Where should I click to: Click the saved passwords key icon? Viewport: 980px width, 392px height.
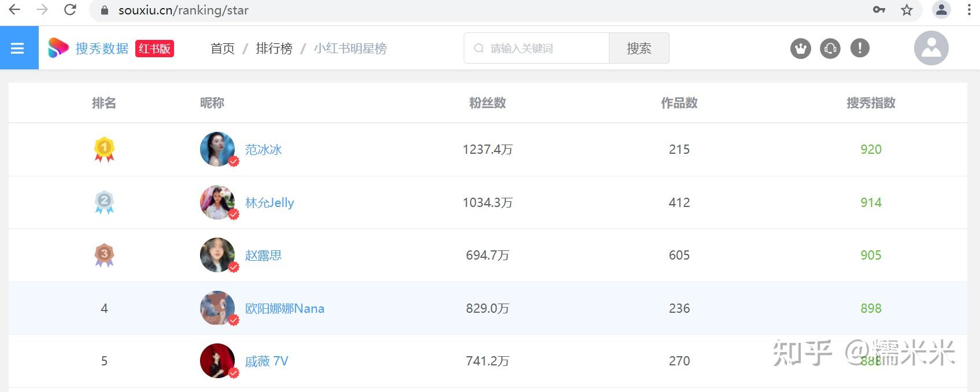[x=879, y=10]
